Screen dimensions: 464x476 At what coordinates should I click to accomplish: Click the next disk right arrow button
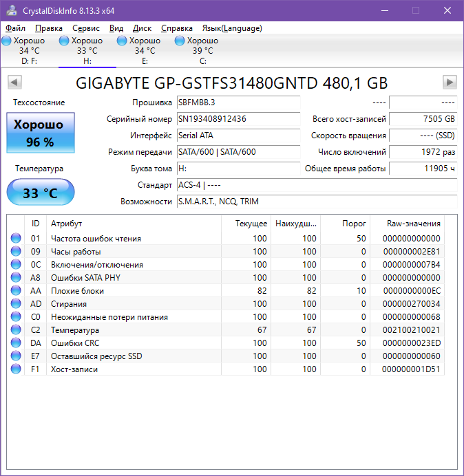coord(450,83)
